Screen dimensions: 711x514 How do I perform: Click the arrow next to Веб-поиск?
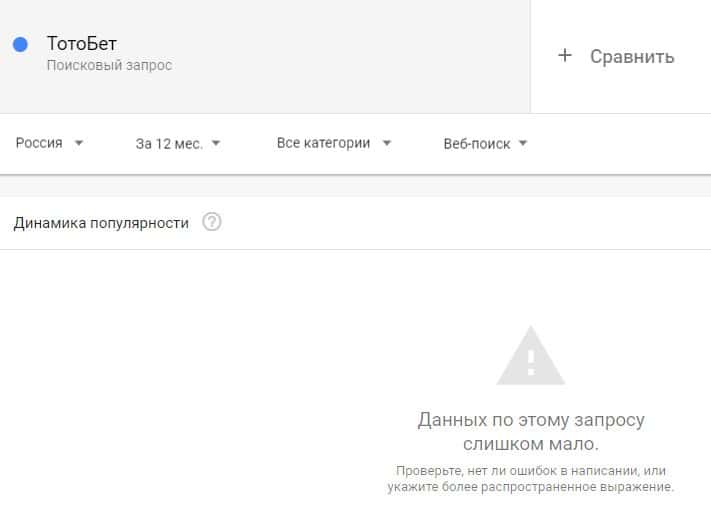click(523, 143)
